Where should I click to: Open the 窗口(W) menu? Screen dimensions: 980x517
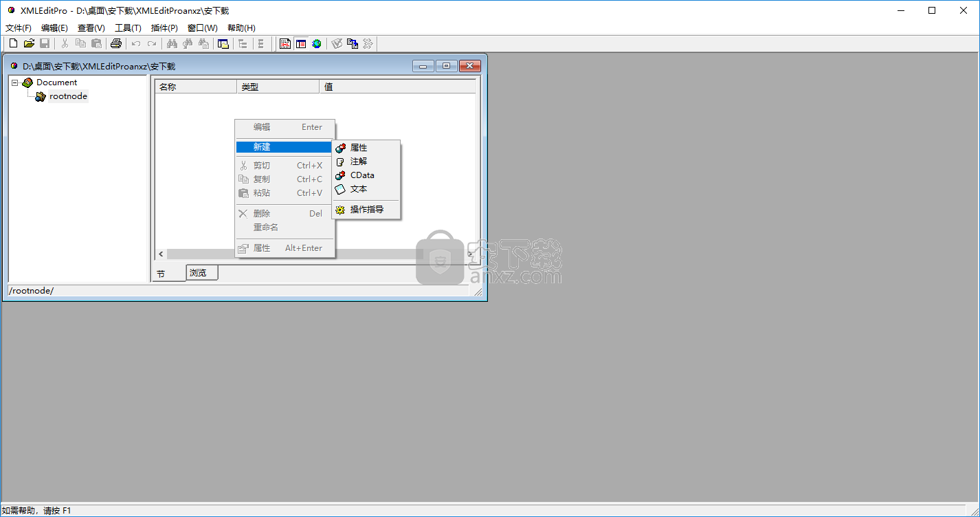(203, 28)
